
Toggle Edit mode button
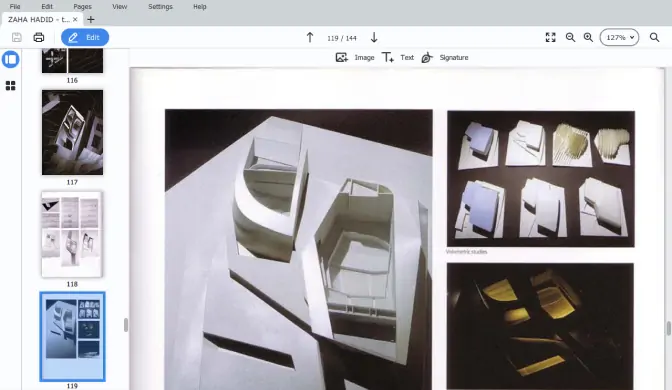pos(85,37)
